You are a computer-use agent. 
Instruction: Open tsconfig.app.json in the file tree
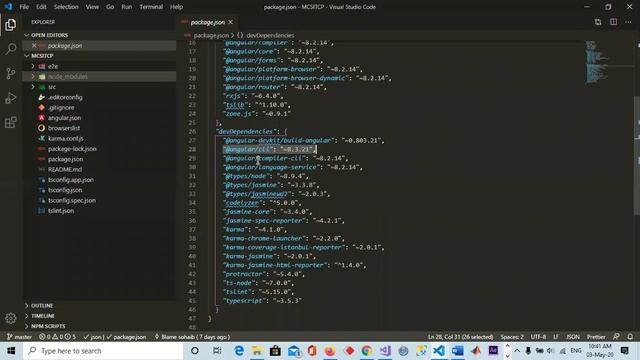(71, 180)
